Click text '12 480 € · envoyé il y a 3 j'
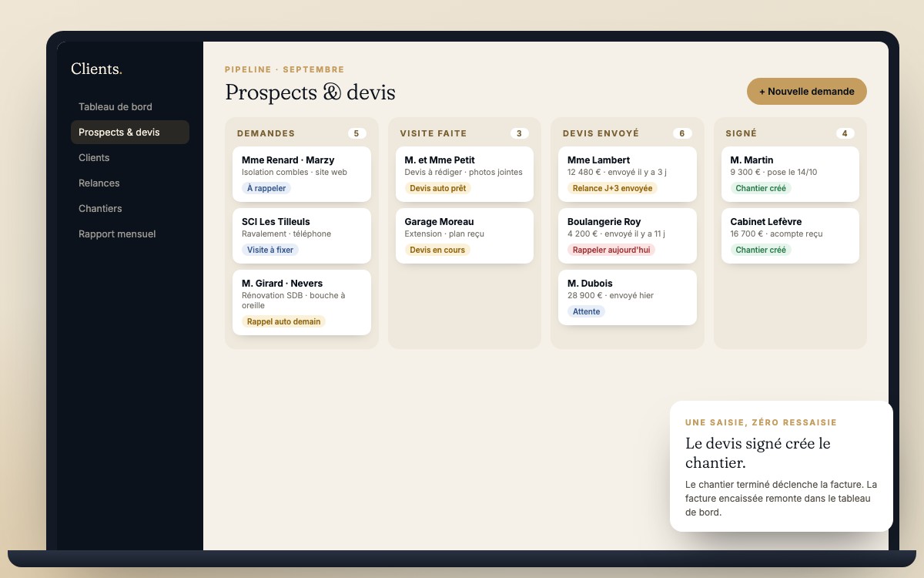Screen dimensions: 924x578 (x=617, y=173)
